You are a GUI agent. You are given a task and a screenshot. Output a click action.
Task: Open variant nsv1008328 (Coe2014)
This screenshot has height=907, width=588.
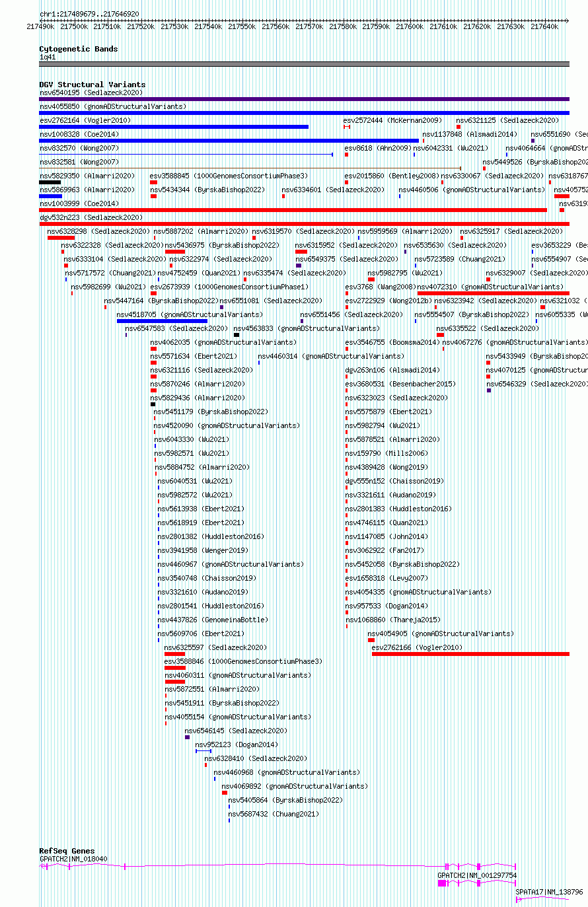tap(229, 141)
